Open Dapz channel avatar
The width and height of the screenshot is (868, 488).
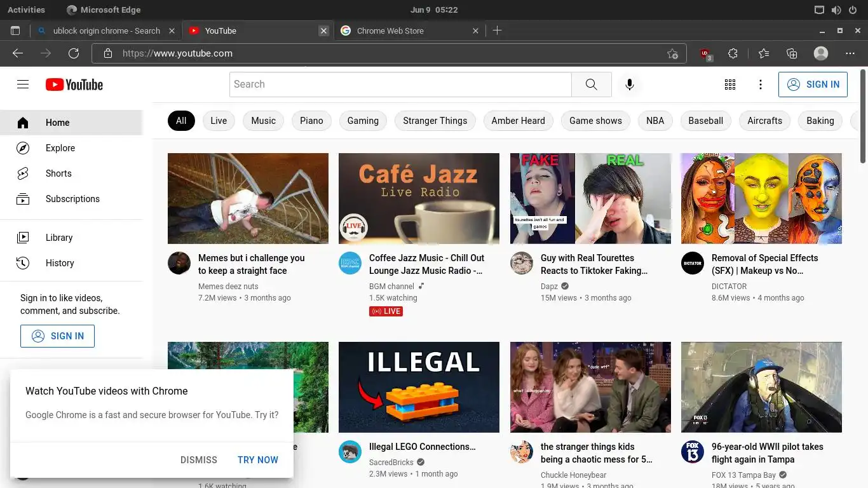pos(522,263)
